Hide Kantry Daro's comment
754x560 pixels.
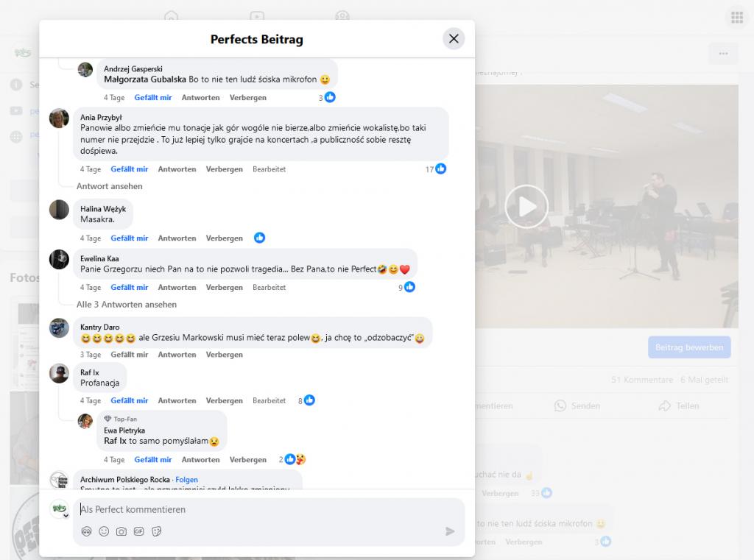point(224,355)
